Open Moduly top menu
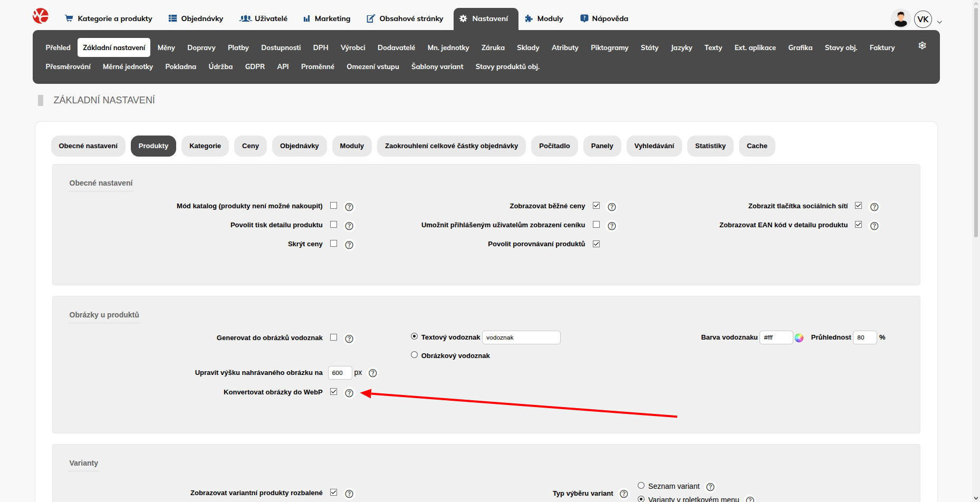 pyautogui.click(x=544, y=18)
